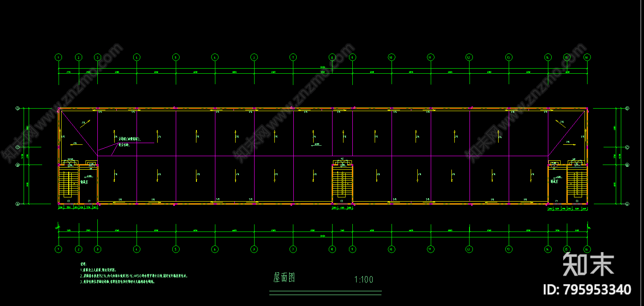Select top grid axis bubble number 5
Viewport: 644px width, 306px height.
point(176,57)
